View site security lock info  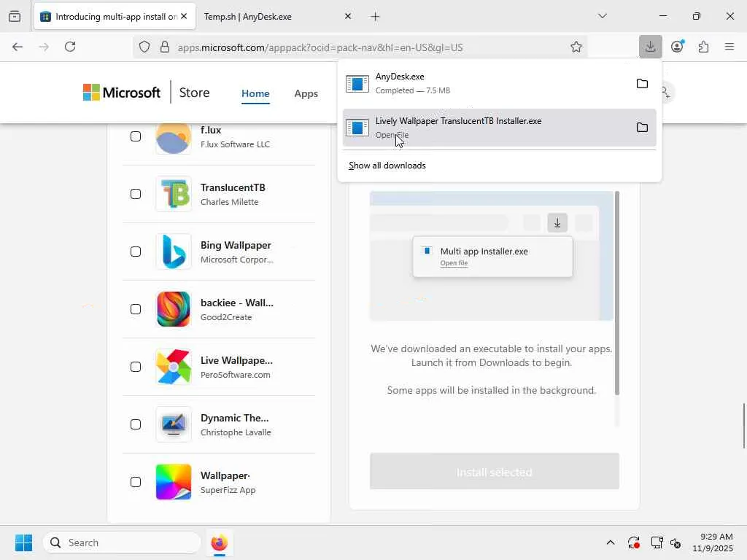[x=165, y=47]
